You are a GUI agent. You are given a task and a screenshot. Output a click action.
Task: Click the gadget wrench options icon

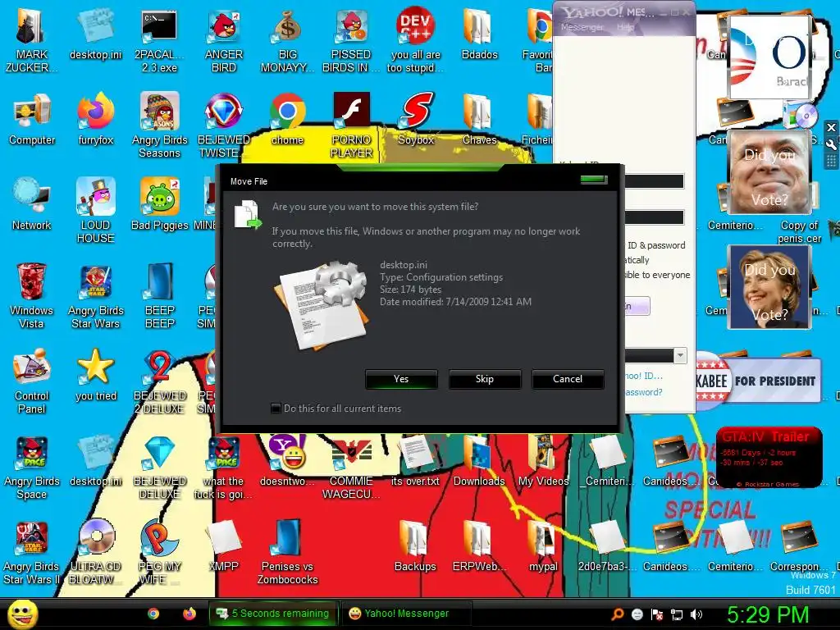pyautogui.click(x=832, y=144)
